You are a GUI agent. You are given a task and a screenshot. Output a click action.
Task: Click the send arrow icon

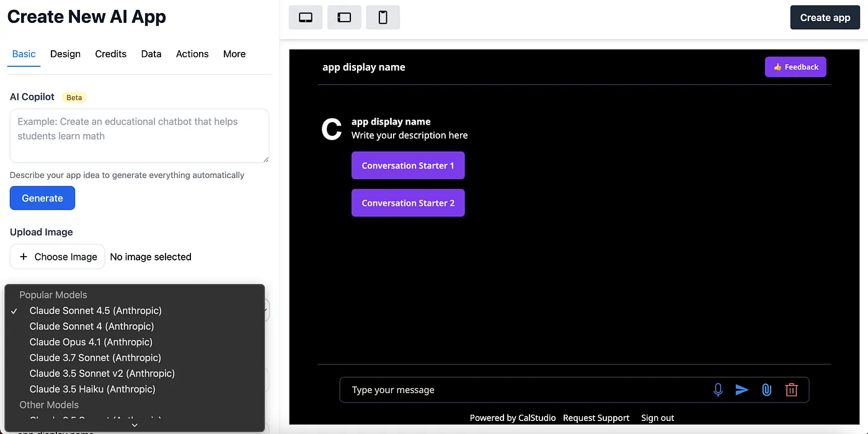coord(742,390)
